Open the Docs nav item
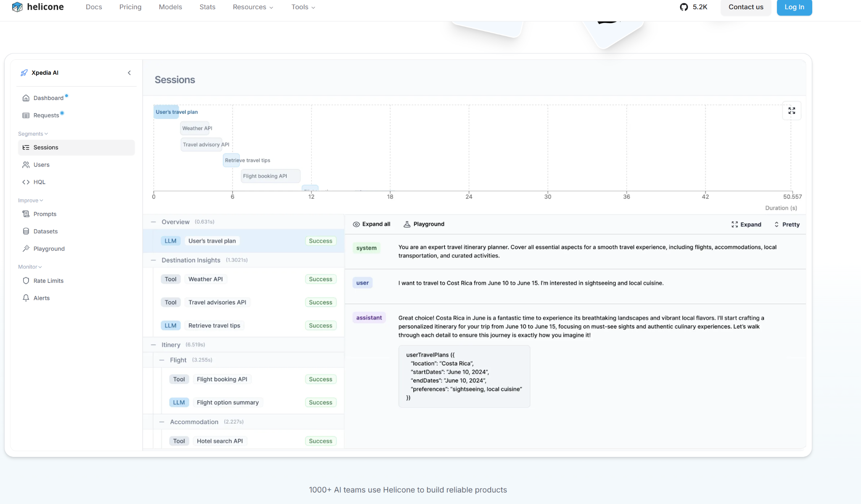This screenshot has width=861, height=504. click(94, 7)
